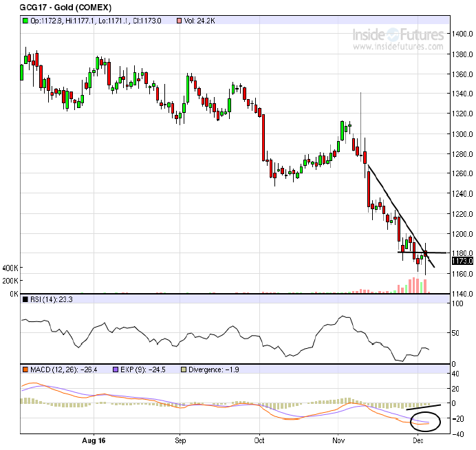
Task: Click the green OHLC legend swatch
Action: 25,21
